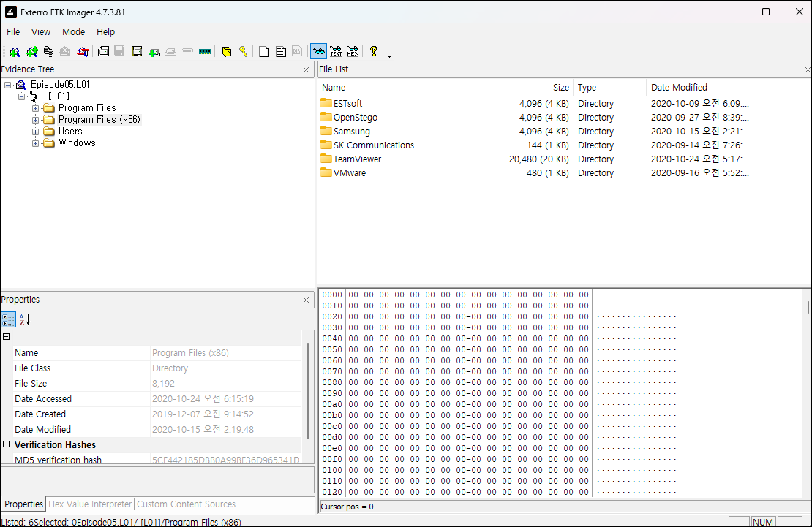812x527 pixels.
Task: Collapse the [L01] tree node
Action: tap(21, 96)
